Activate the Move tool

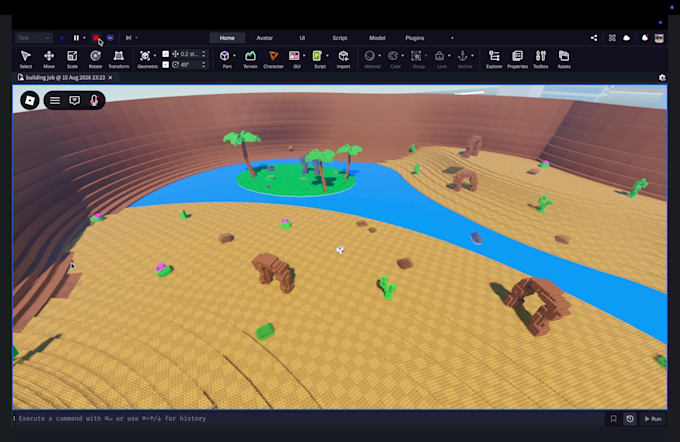pyautogui.click(x=49, y=59)
